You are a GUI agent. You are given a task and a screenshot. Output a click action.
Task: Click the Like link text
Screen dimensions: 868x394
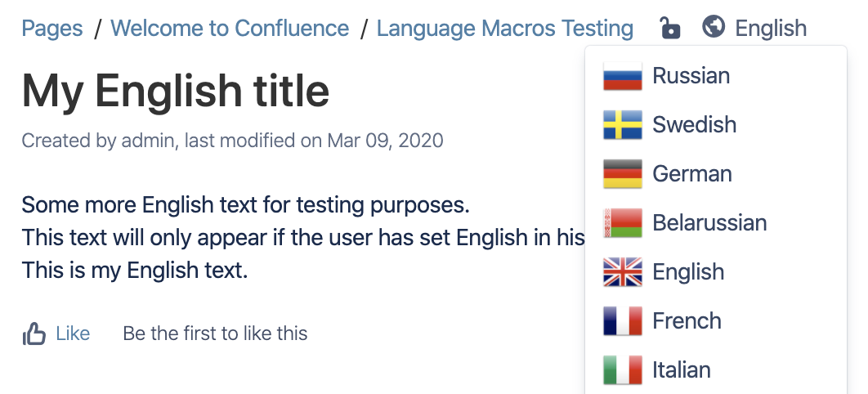coord(73,334)
